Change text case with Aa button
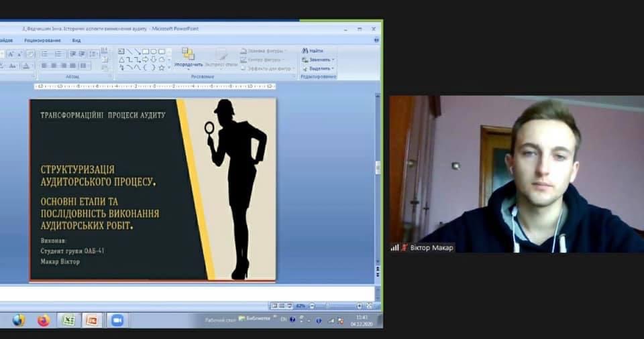 pyautogui.click(x=13, y=66)
